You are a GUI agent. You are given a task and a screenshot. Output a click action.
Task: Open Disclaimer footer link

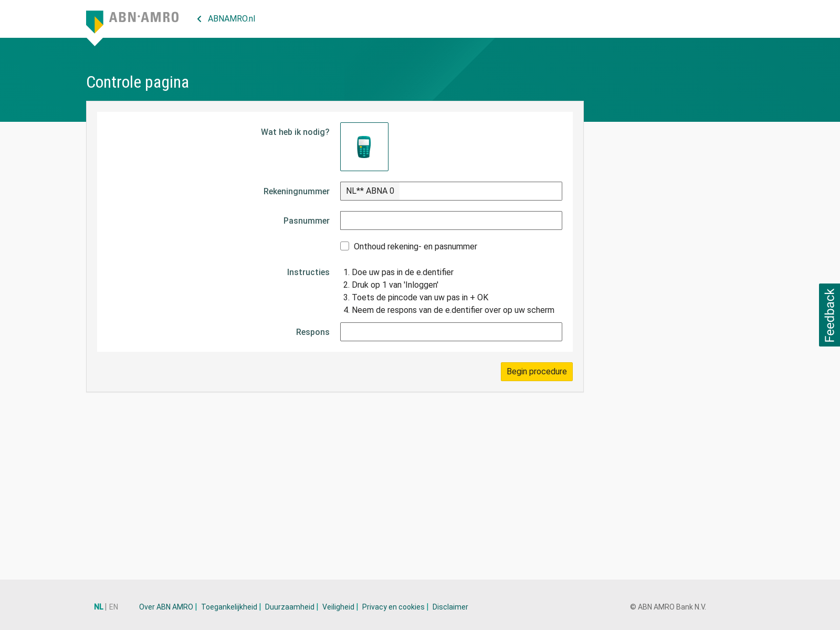click(450, 607)
